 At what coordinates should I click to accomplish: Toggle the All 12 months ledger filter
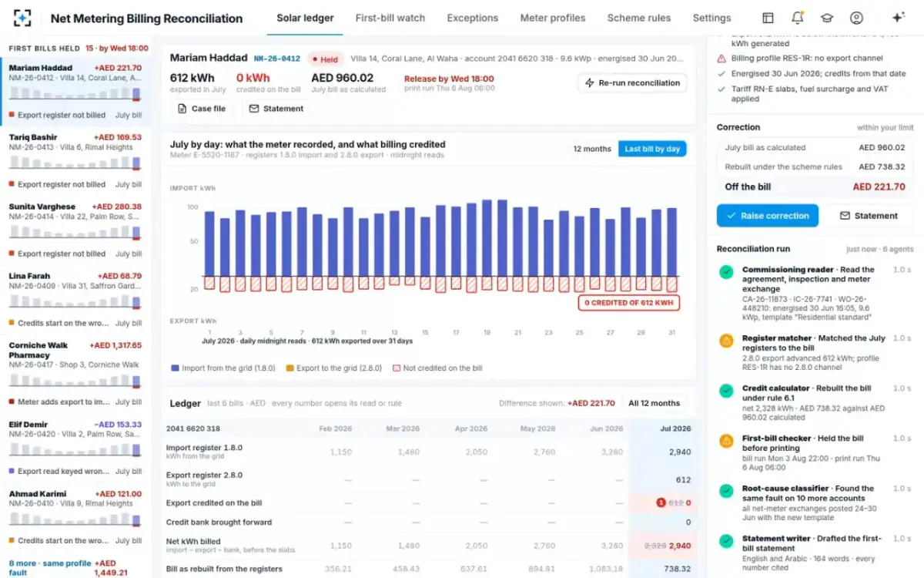tap(654, 403)
